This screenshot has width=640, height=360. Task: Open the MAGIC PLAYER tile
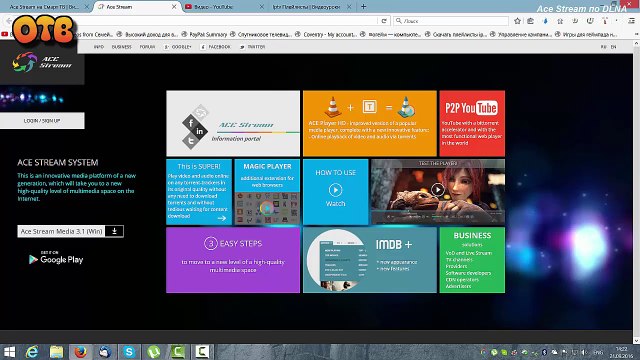tap(267, 192)
